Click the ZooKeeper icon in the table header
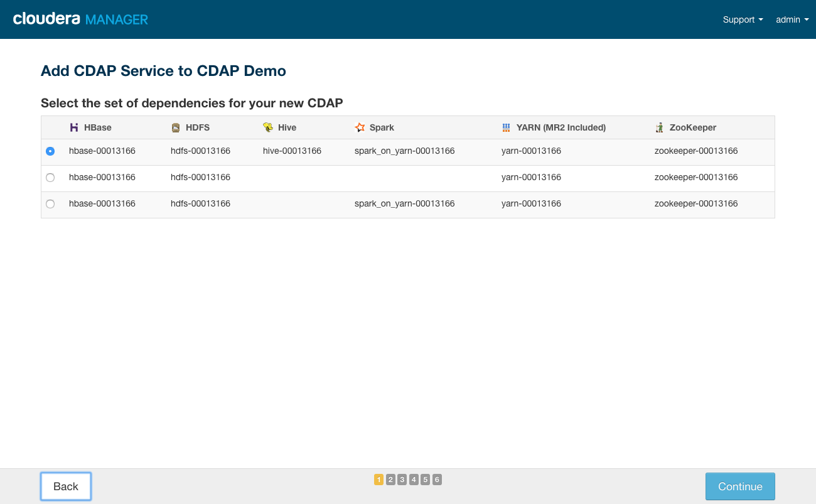The height and width of the screenshot is (504, 816). coord(660,127)
